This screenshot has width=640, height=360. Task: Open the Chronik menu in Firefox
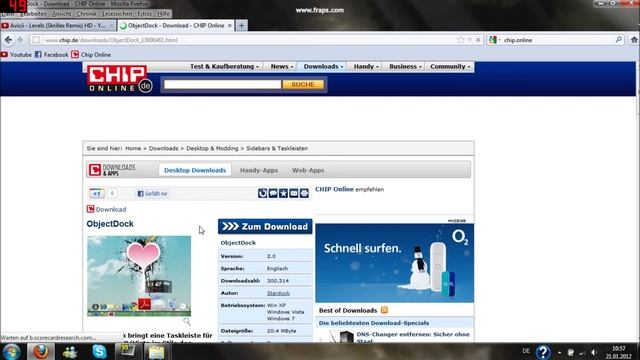pyautogui.click(x=87, y=13)
